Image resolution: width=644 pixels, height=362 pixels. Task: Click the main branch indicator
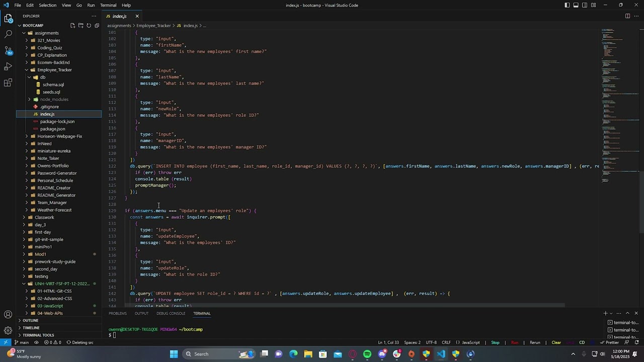21,342
